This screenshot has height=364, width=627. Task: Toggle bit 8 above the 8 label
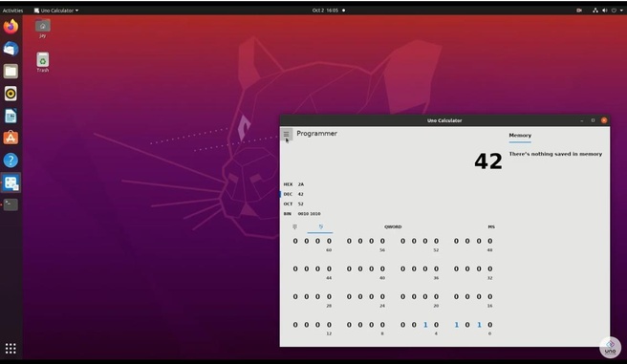pyautogui.click(x=382, y=325)
